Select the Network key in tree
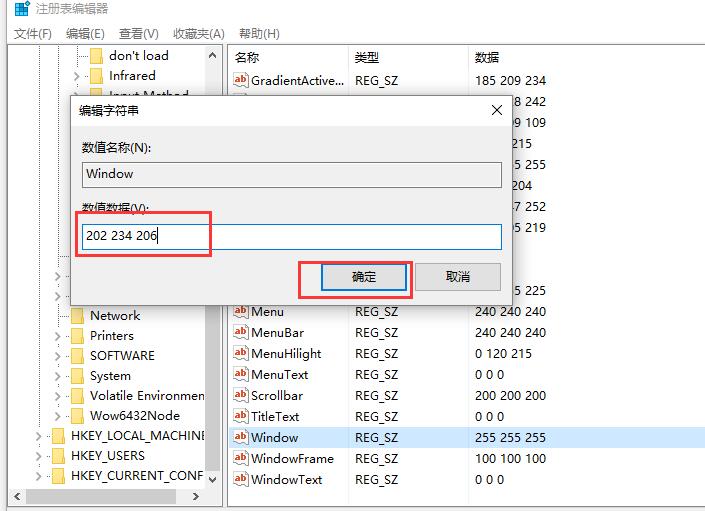The image size is (705, 511). pyautogui.click(x=115, y=316)
